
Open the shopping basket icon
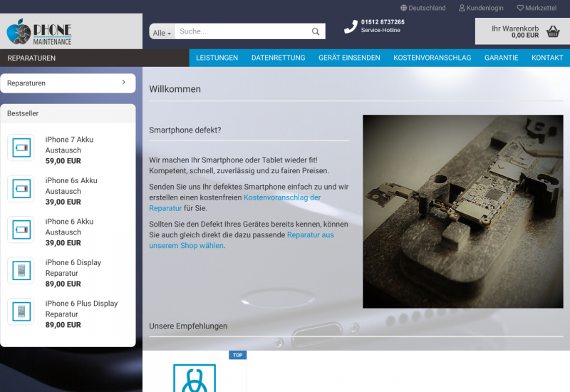[553, 31]
